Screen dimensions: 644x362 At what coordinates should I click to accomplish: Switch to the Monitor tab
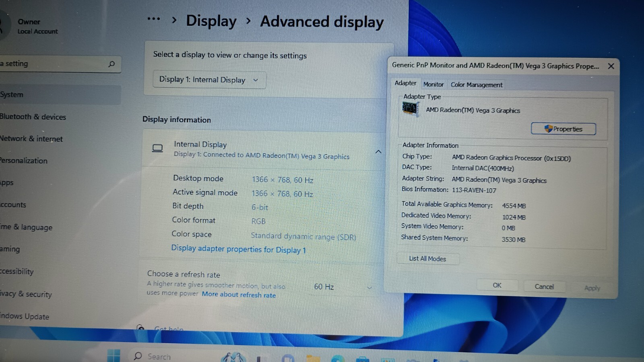[x=433, y=84]
